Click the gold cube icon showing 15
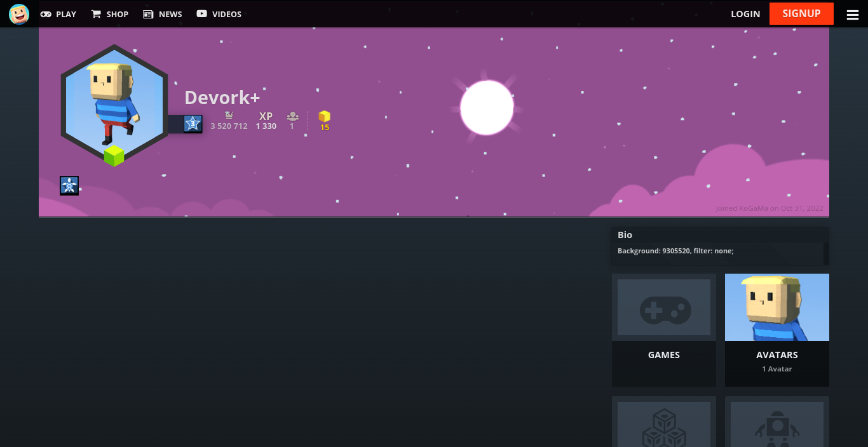Viewport: 868px width, 447px height. click(x=325, y=116)
